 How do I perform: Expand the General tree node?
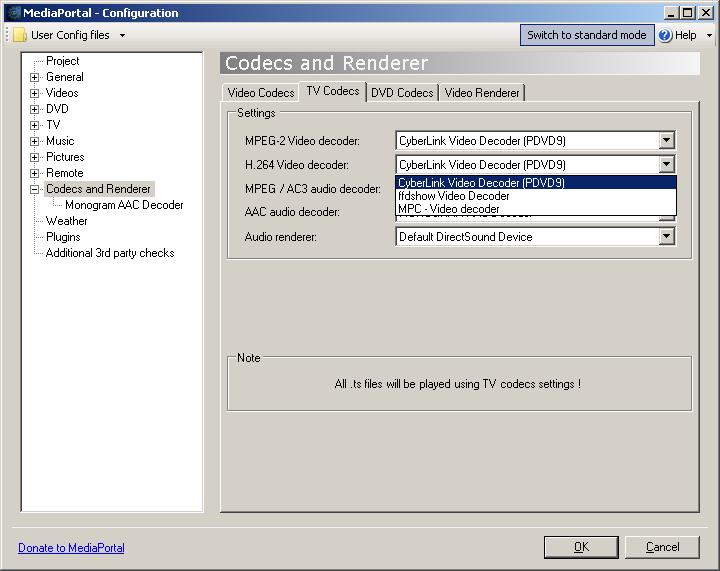click(x=35, y=77)
